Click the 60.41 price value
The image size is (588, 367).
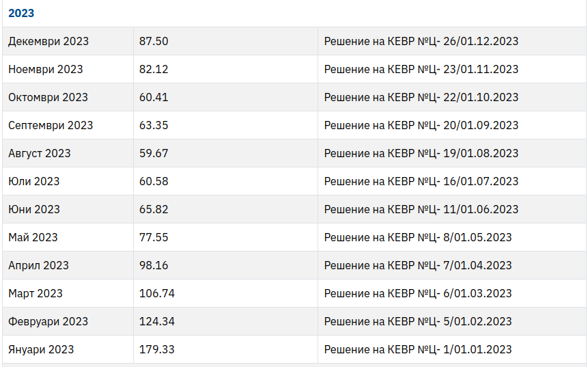coord(154,97)
